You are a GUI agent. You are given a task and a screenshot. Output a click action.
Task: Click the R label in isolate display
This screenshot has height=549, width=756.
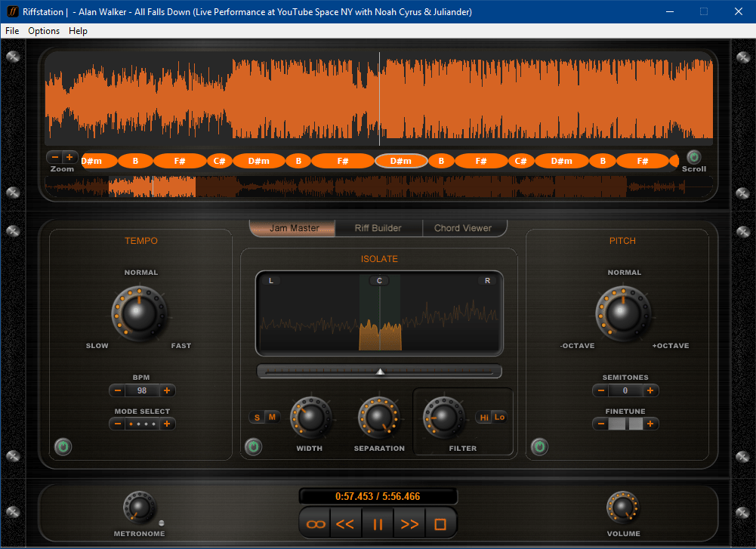click(x=487, y=280)
